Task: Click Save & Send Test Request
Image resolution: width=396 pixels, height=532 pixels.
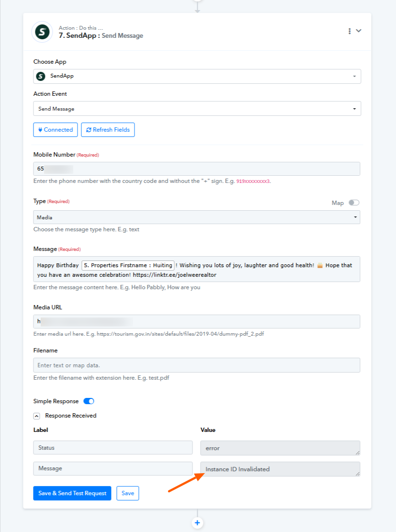Action: click(72, 493)
